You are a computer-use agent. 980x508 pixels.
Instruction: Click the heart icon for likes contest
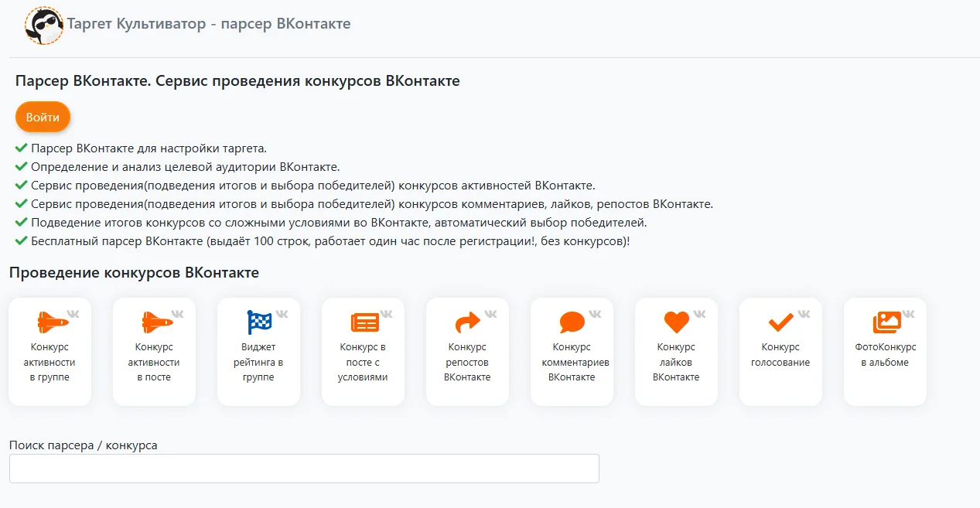point(677,322)
